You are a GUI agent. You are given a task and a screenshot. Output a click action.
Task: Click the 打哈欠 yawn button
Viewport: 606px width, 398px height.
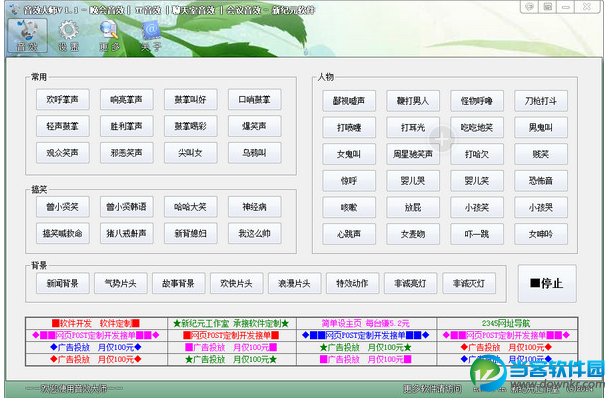pyautogui.click(x=477, y=154)
